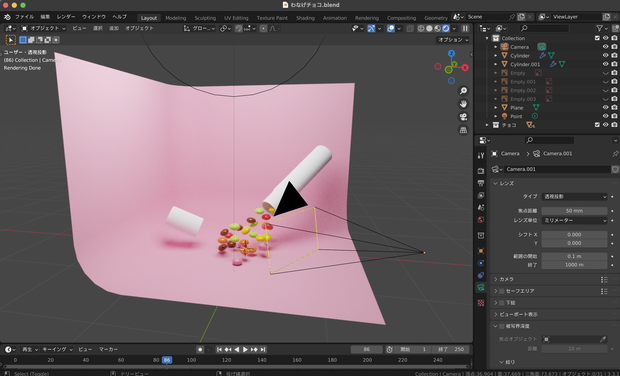The width and height of the screenshot is (620, 376).
Task: Open the Object Data camera properties tab
Action: click(481, 287)
